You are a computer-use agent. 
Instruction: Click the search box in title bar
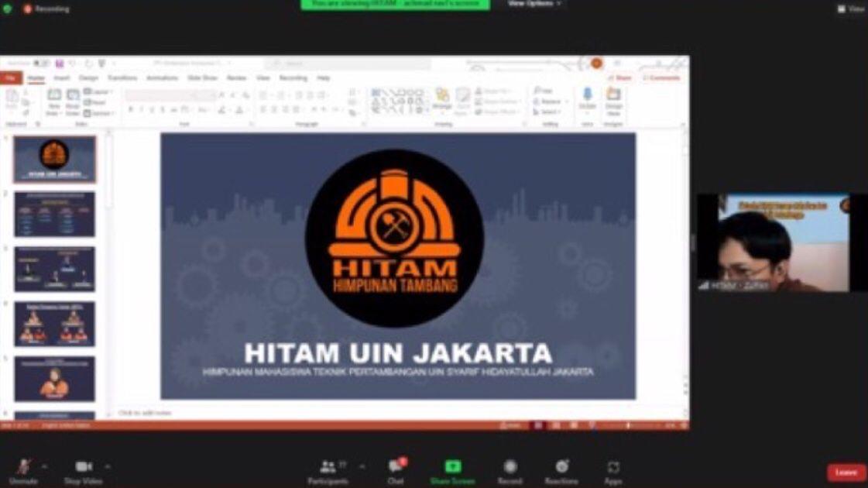click(348, 64)
